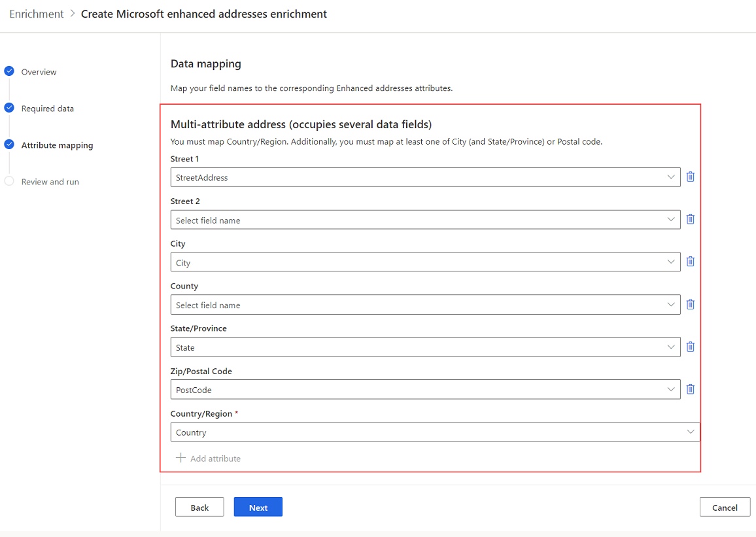
Task: Open the Enrichment breadcrumb link
Action: pyautogui.click(x=36, y=13)
